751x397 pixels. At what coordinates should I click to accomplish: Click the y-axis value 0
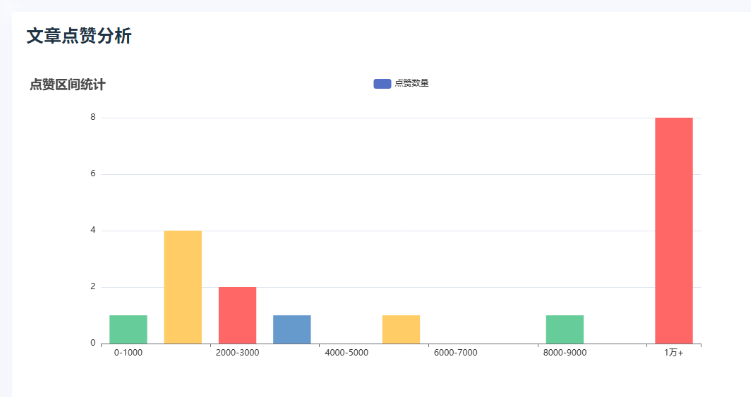pyautogui.click(x=93, y=343)
